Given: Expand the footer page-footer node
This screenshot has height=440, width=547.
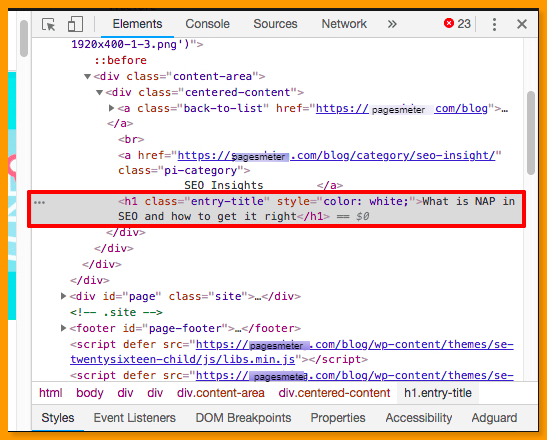Looking at the screenshot, I should (63, 328).
